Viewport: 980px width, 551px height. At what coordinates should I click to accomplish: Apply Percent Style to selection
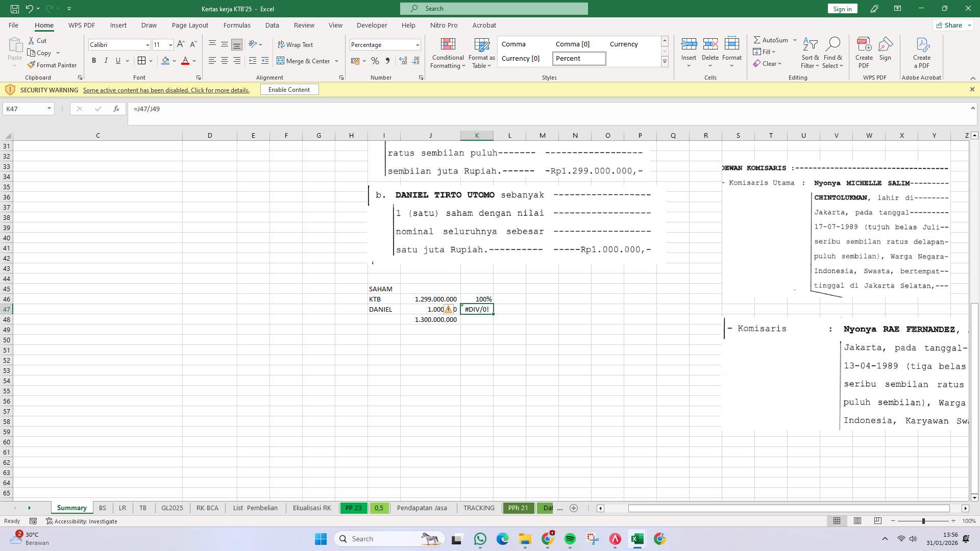click(x=375, y=61)
